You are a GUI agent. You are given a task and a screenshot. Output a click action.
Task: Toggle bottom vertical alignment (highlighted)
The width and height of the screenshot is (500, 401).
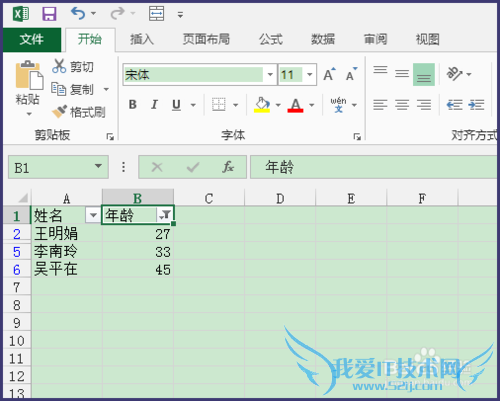pyautogui.click(x=424, y=75)
